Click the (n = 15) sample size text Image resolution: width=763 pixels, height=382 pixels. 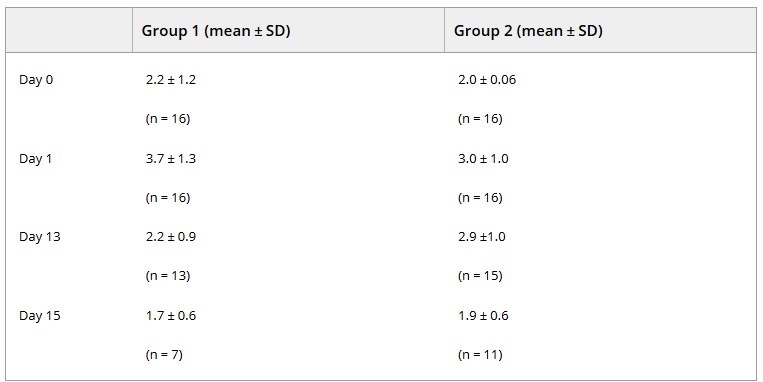[480, 275]
